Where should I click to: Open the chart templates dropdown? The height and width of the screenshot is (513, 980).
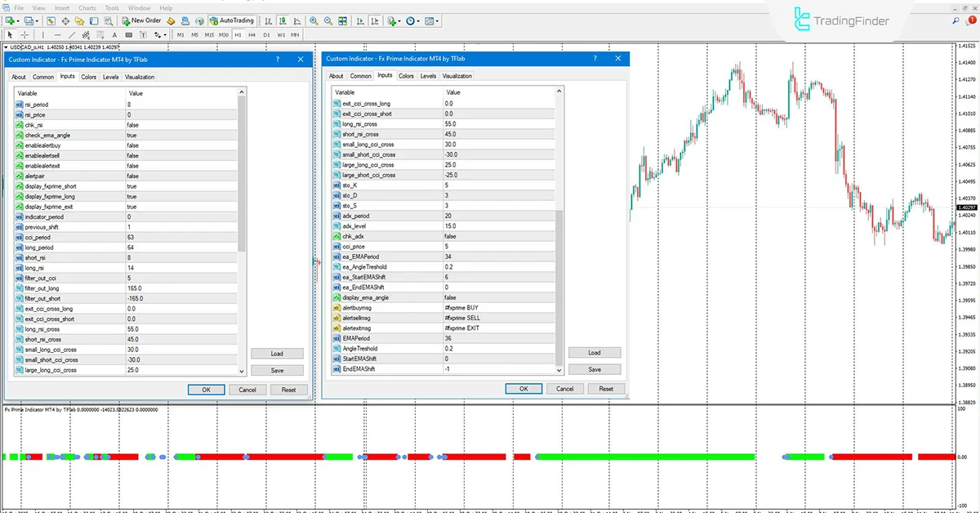click(437, 20)
